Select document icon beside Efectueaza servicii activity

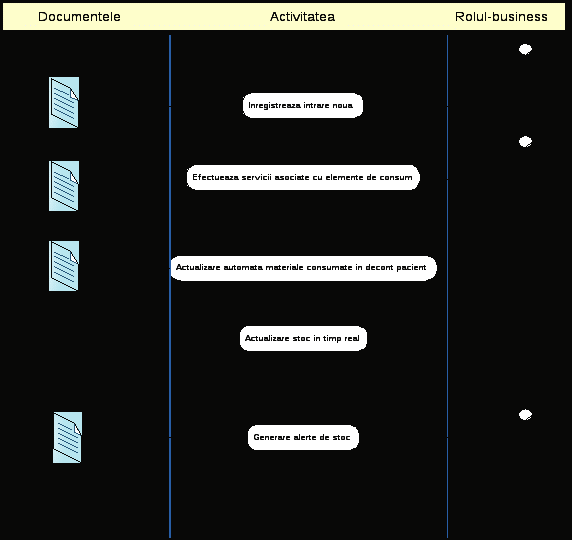click(64, 186)
